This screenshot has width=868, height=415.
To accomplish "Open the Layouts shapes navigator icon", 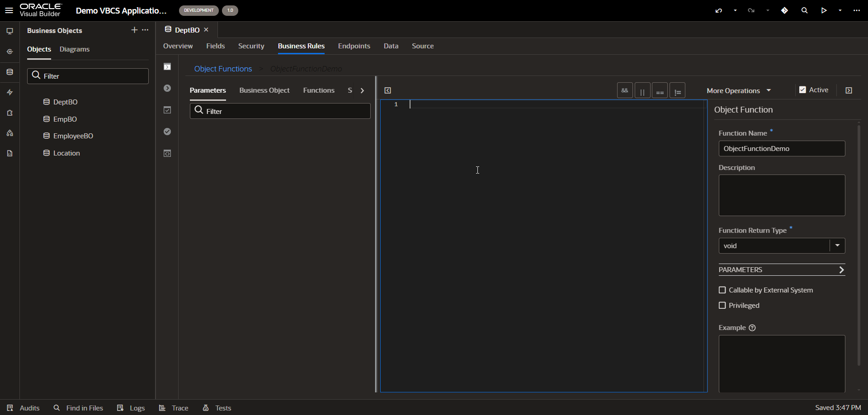I will [x=9, y=133].
